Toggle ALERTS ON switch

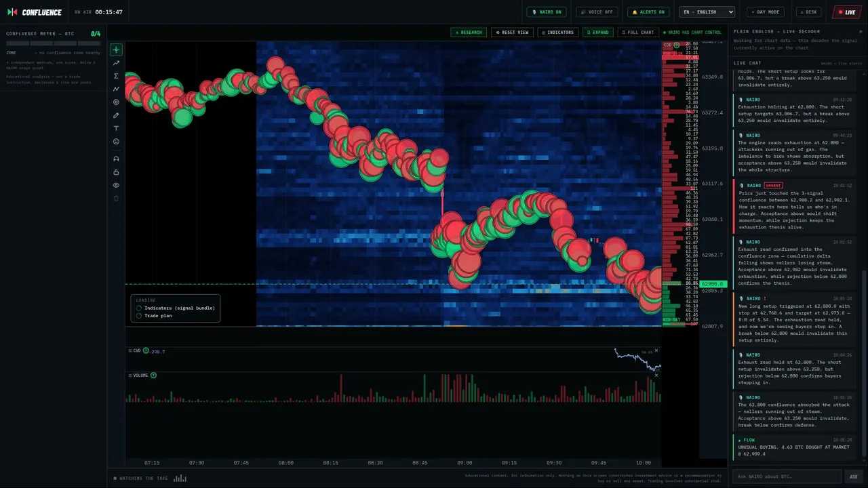(x=648, y=12)
